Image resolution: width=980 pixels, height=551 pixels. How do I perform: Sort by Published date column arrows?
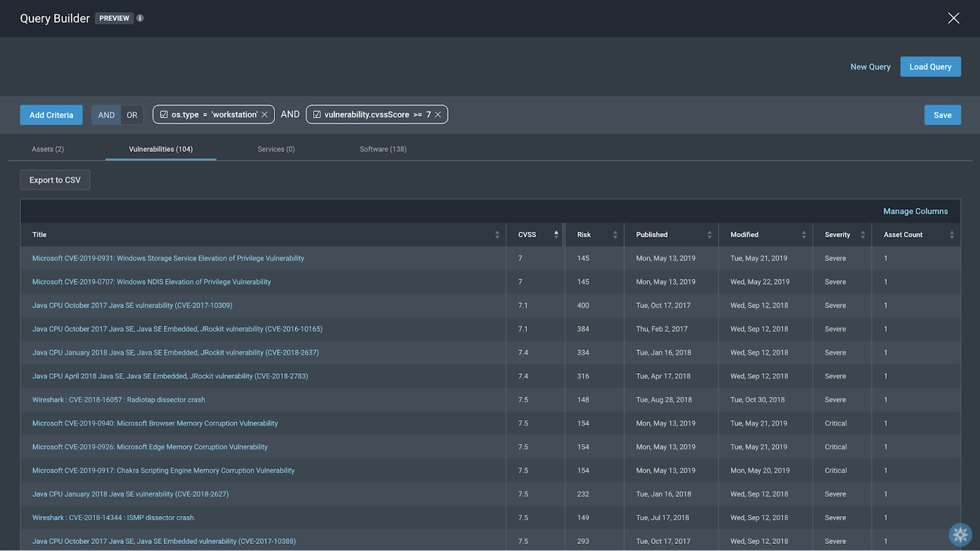click(x=709, y=235)
